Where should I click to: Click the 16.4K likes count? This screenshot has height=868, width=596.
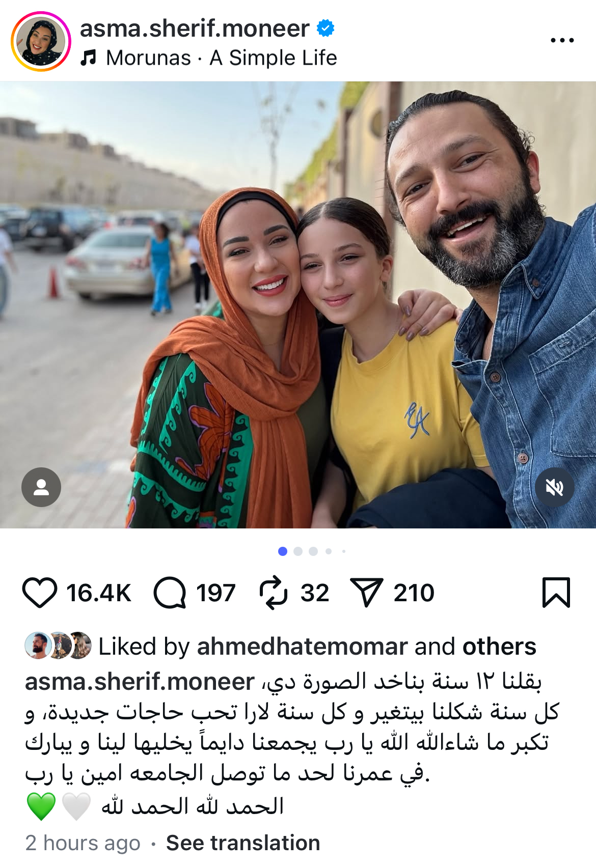tap(99, 593)
